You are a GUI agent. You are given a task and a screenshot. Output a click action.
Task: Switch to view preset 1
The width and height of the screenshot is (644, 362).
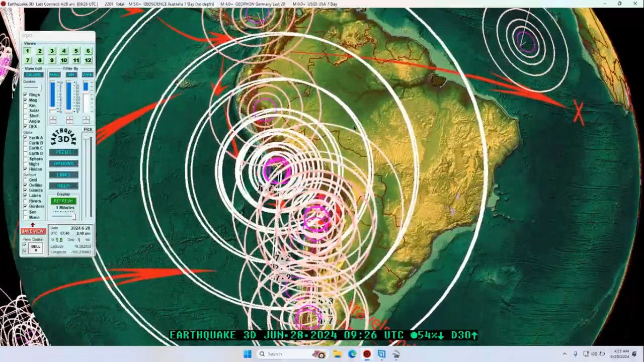[28, 51]
